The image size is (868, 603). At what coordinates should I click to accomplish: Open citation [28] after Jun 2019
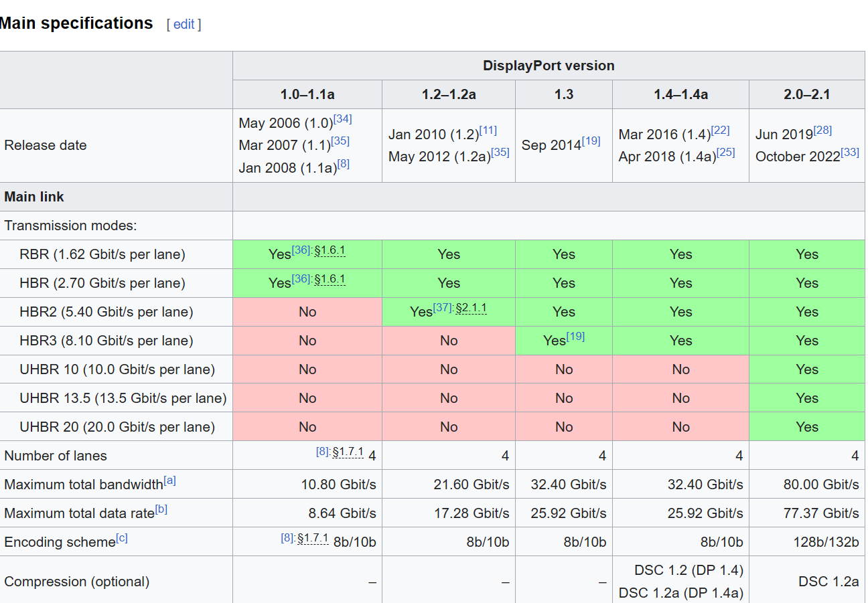(822, 130)
